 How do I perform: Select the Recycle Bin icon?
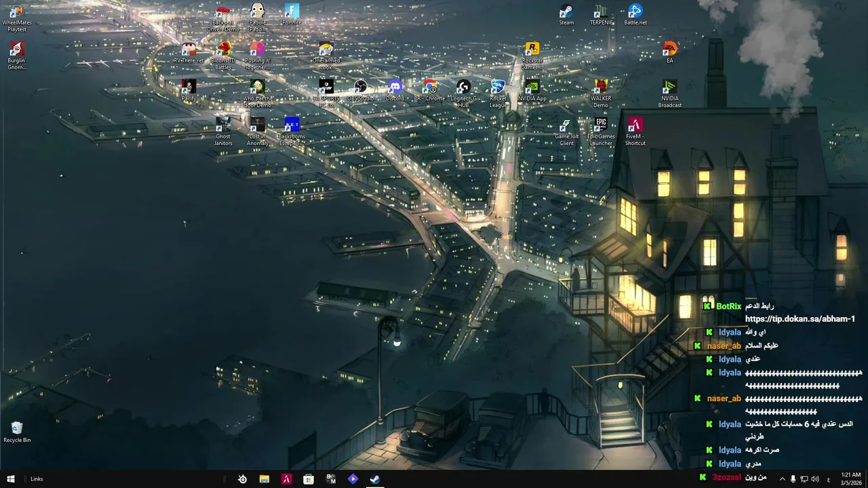17,432
